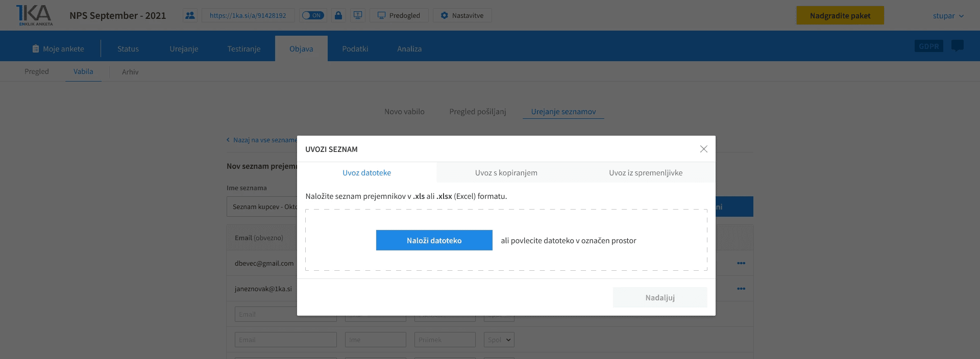Viewport: 980px width, 359px height.
Task: Close the Uvozi seznam dialog
Action: pyautogui.click(x=704, y=149)
